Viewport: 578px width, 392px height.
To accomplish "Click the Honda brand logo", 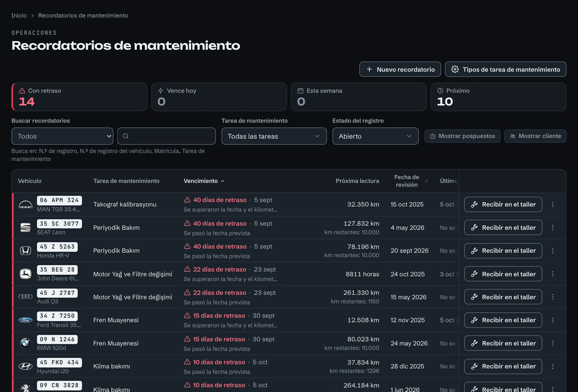I will tap(26, 251).
